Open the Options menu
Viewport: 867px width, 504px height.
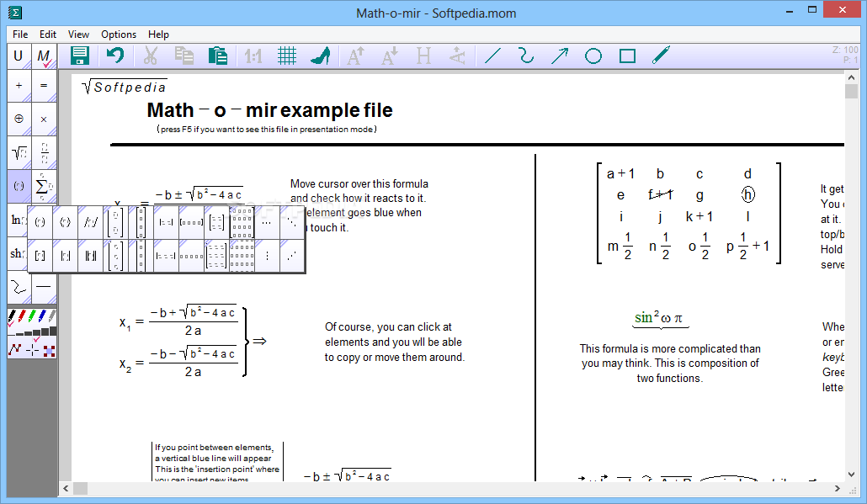tap(119, 34)
